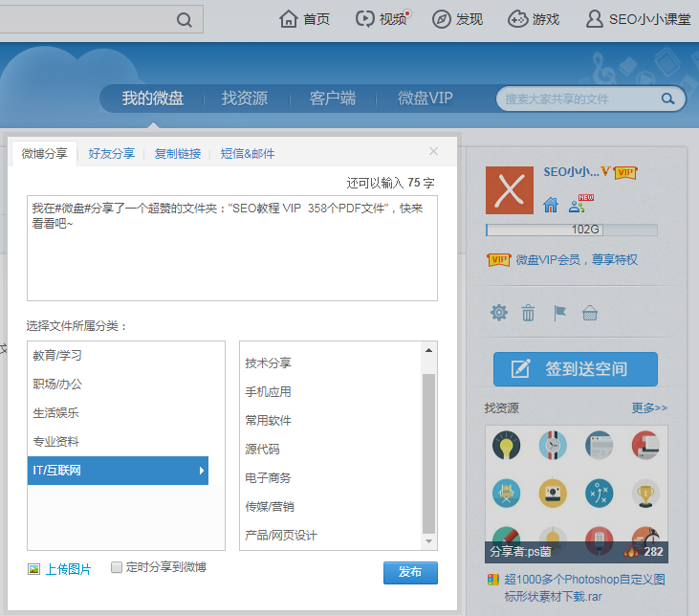This screenshot has height=616, width=699.
Task: Switch to 复制链接 tab
Action: pyautogui.click(x=178, y=153)
